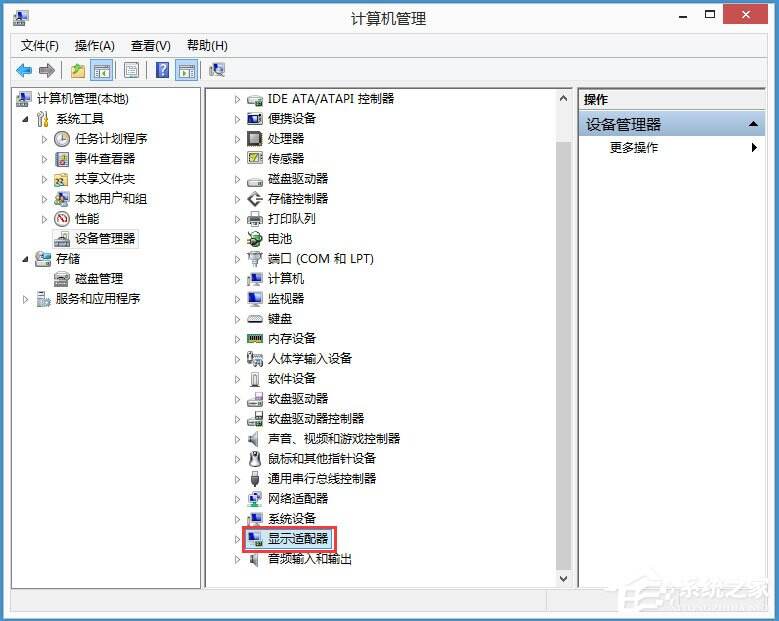Expand the 事件查看器 tree node
The image size is (779, 621).
[x=44, y=159]
